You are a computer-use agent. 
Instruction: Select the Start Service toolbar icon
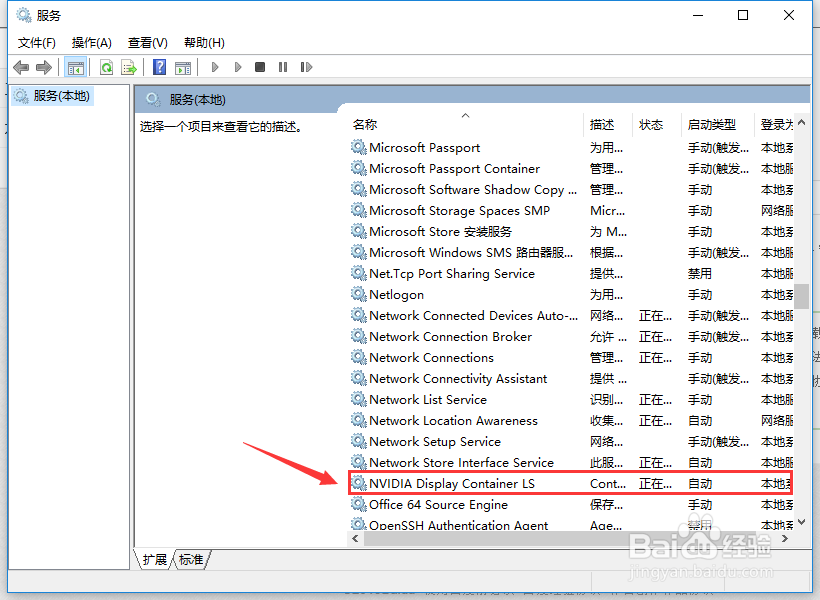214,66
